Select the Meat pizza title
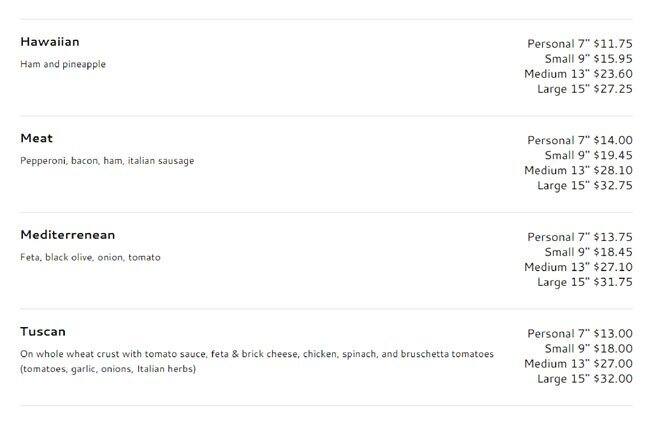Viewport: 650px width, 423px height. click(x=37, y=138)
